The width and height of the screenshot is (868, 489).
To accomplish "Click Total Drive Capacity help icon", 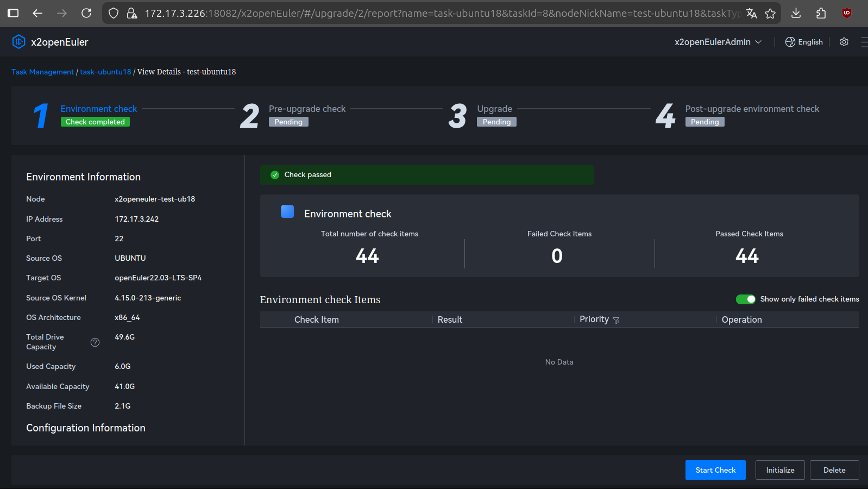I will click(x=95, y=342).
